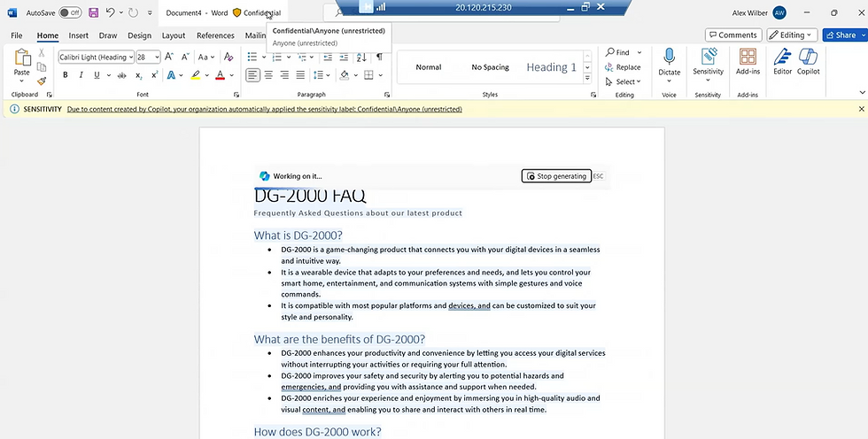Image resolution: width=868 pixels, height=439 pixels.
Task: Click the Multilevel list icon
Action: click(x=302, y=57)
